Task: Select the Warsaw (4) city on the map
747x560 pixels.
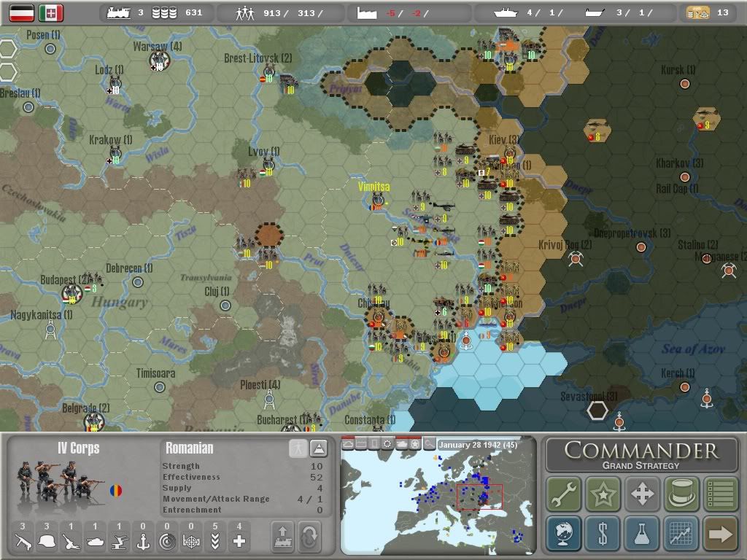Action: (x=159, y=60)
